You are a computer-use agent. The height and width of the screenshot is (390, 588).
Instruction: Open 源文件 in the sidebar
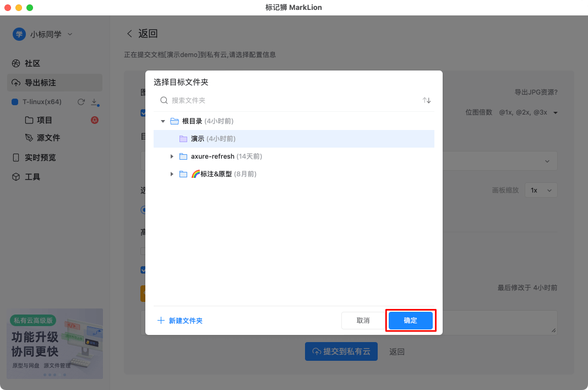click(48, 138)
